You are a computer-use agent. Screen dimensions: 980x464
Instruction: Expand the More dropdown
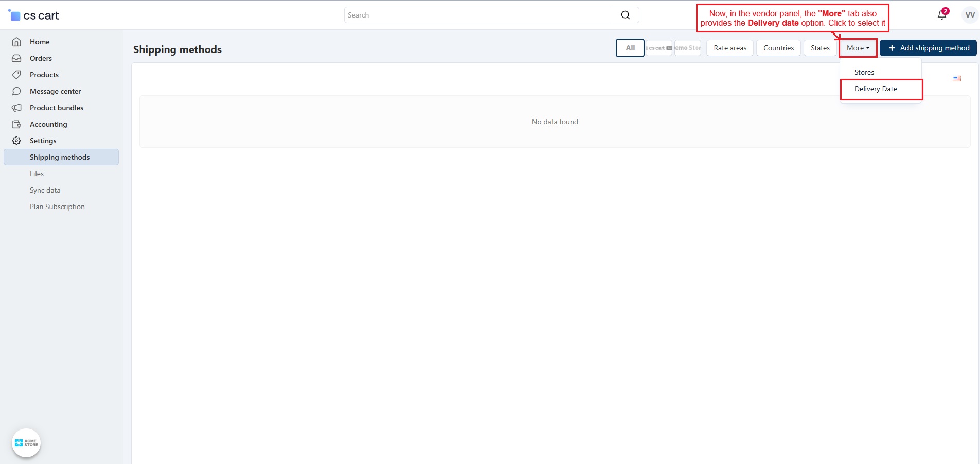pos(858,48)
